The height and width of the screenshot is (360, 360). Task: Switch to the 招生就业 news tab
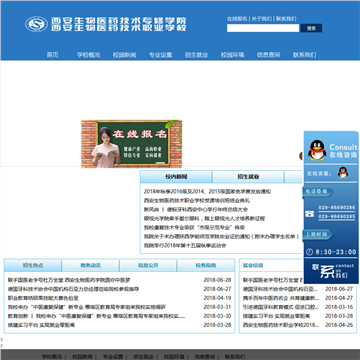click(x=248, y=177)
